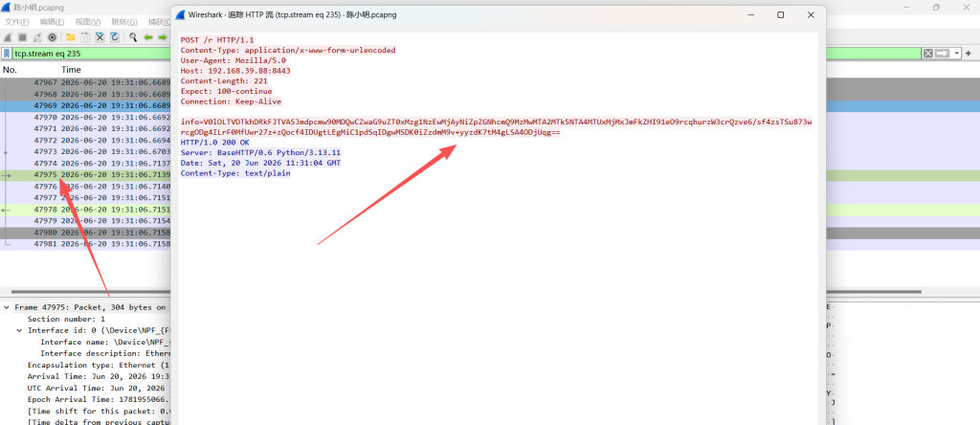980x425 pixels.
Task: Click the Host: 192.168.39.88:8443 line
Action: coord(235,71)
